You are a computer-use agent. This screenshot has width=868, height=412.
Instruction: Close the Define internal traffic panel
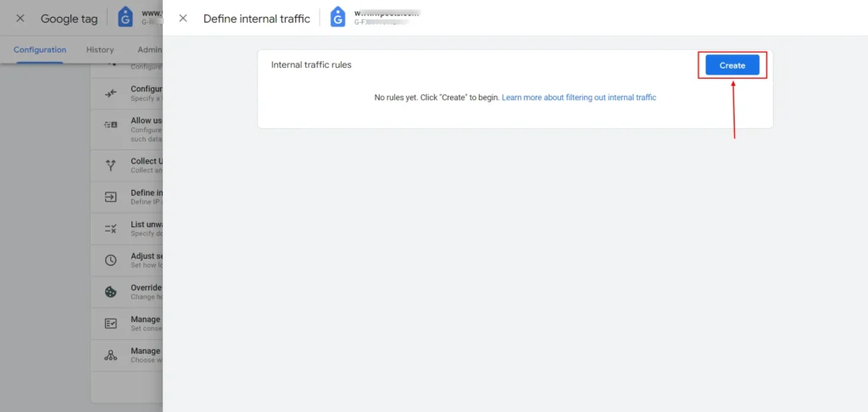coord(183,19)
